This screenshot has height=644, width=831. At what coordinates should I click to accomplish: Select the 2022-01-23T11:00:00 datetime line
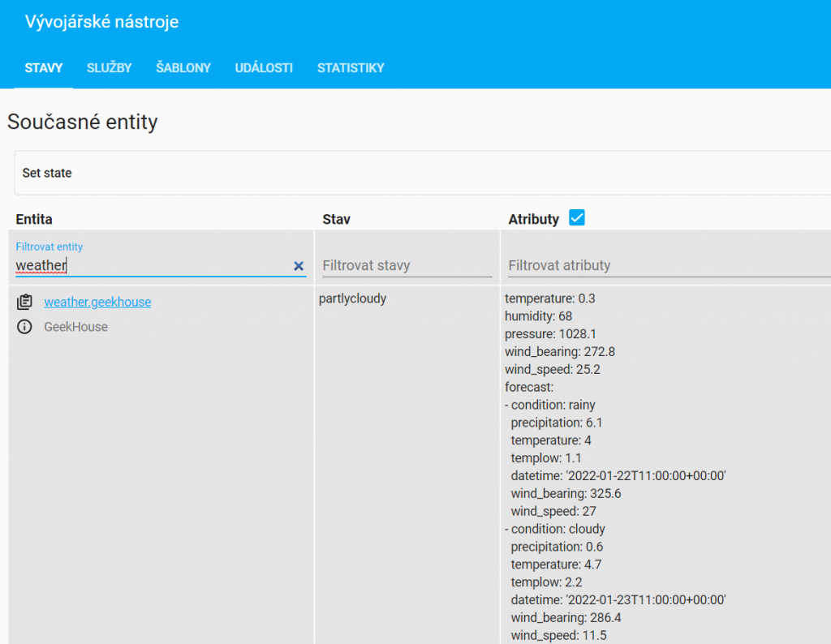tap(618, 600)
